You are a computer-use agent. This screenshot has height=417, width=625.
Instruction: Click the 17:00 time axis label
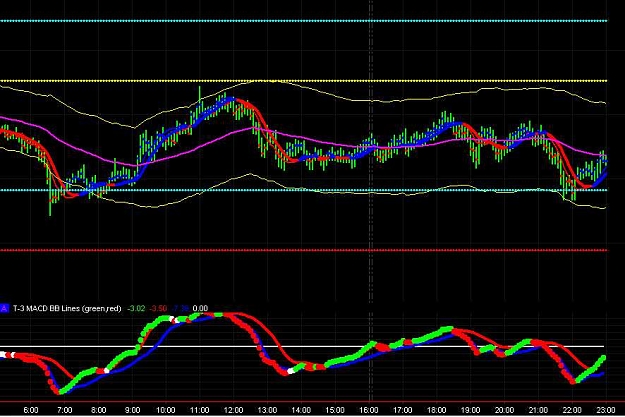tap(403, 410)
